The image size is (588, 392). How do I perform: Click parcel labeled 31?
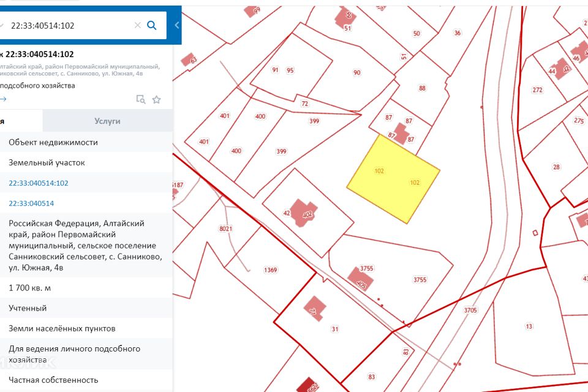pos(334,329)
